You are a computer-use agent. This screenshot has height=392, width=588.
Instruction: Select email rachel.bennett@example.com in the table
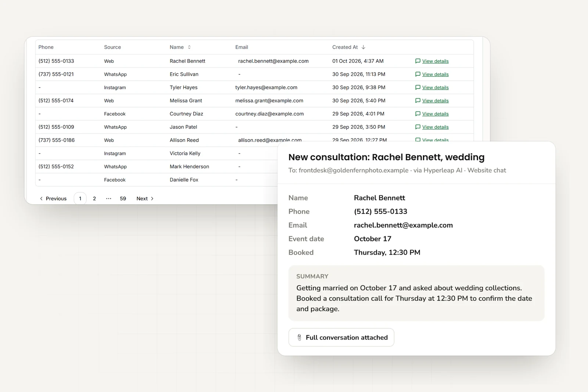pyautogui.click(x=273, y=61)
